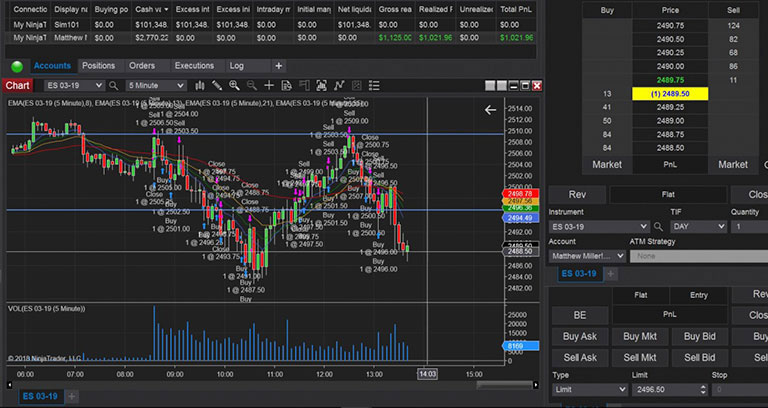Viewport: 768px width, 408px height.
Task: Click the zoom in magnifier icon
Action: 234,86
